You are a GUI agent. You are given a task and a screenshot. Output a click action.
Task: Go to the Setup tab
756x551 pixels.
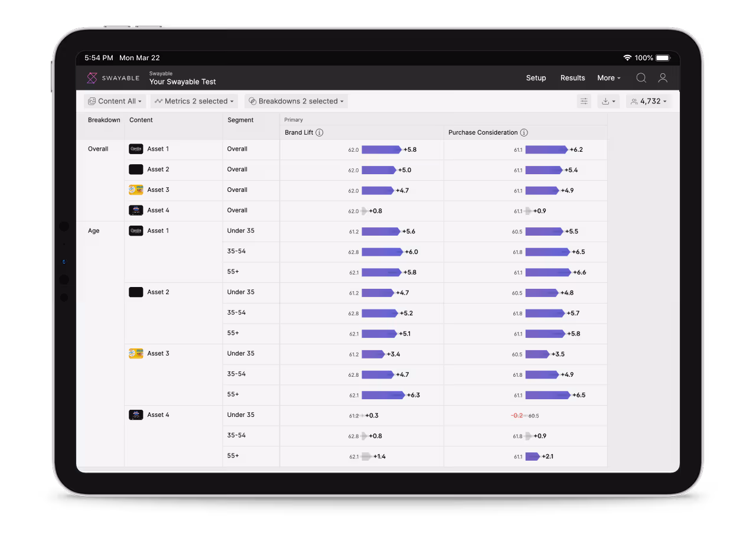pos(536,78)
